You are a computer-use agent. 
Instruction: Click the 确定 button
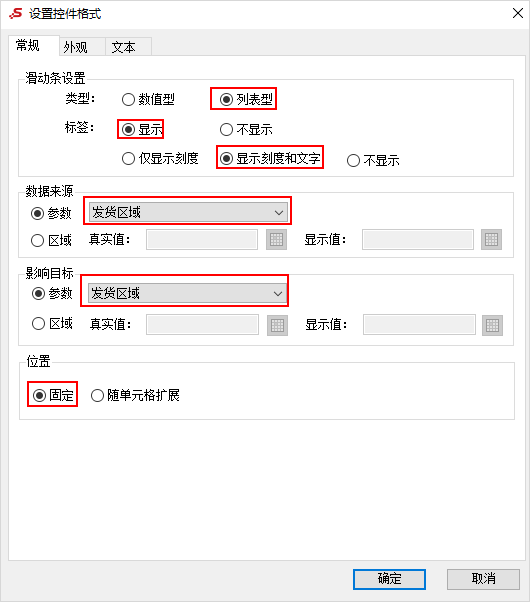tap(389, 579)
